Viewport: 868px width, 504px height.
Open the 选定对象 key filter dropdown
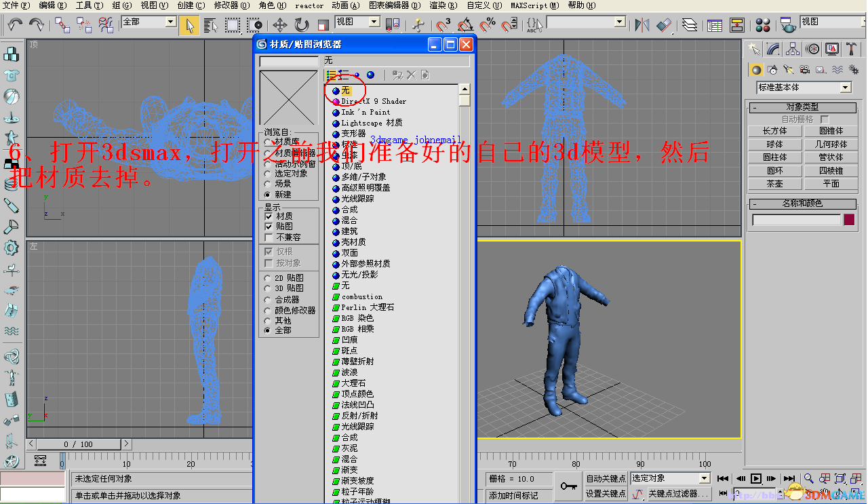(704, 478)
